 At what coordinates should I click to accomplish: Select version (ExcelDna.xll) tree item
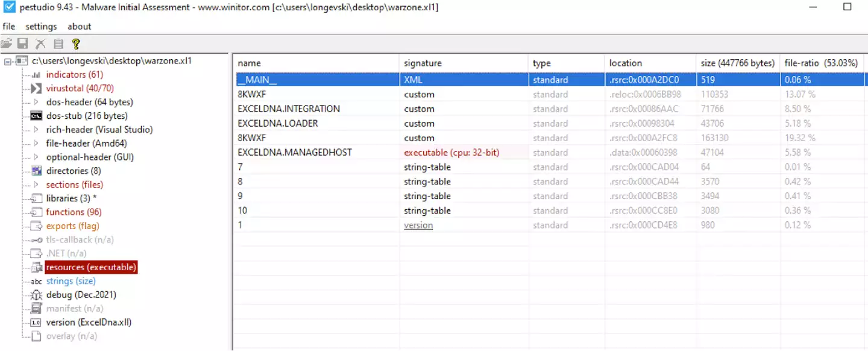pyautogui.click(x=89, y=323)
